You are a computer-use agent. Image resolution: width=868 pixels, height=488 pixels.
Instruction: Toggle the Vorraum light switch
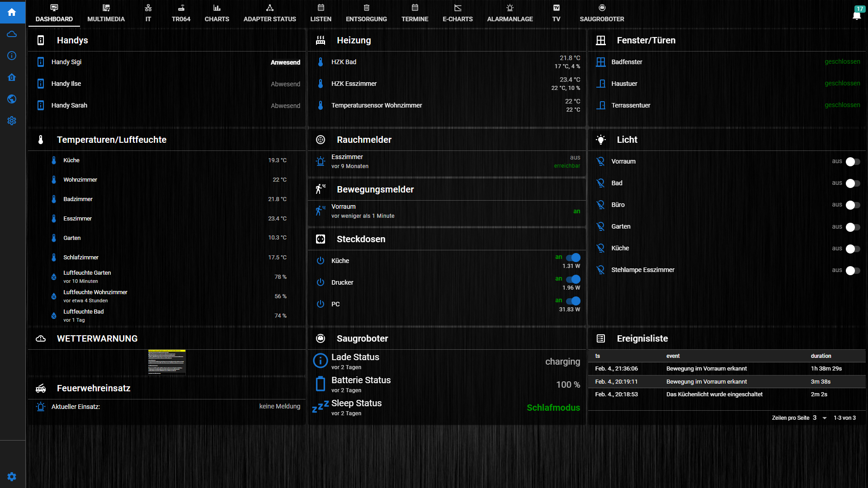853,162
